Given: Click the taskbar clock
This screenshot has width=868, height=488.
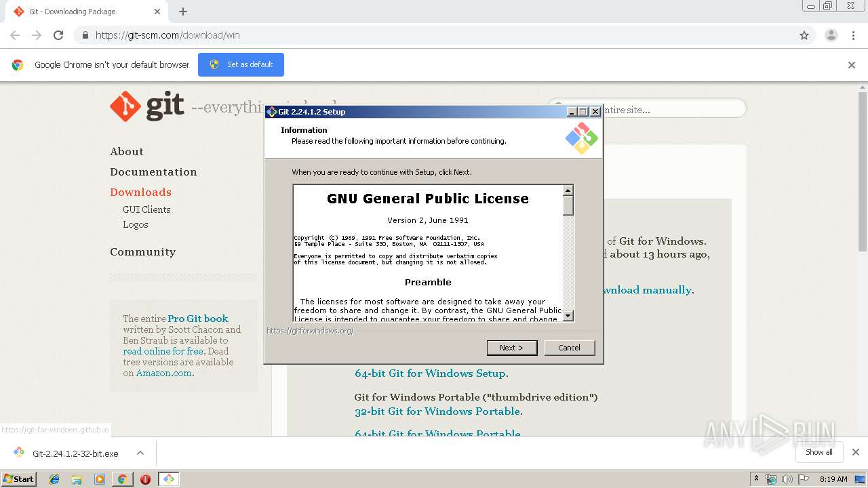Looking at the screenshot, I should [833, 479].
